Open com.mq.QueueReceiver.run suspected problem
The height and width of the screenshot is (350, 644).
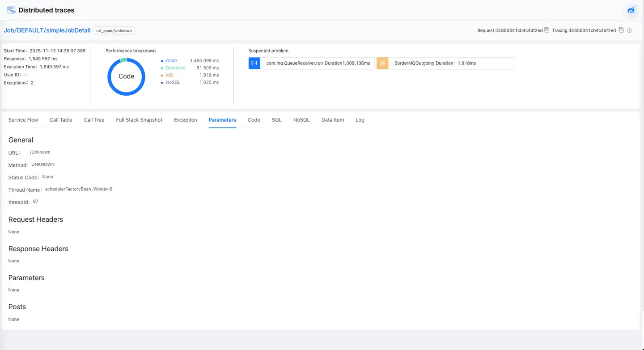pos(318,63)
